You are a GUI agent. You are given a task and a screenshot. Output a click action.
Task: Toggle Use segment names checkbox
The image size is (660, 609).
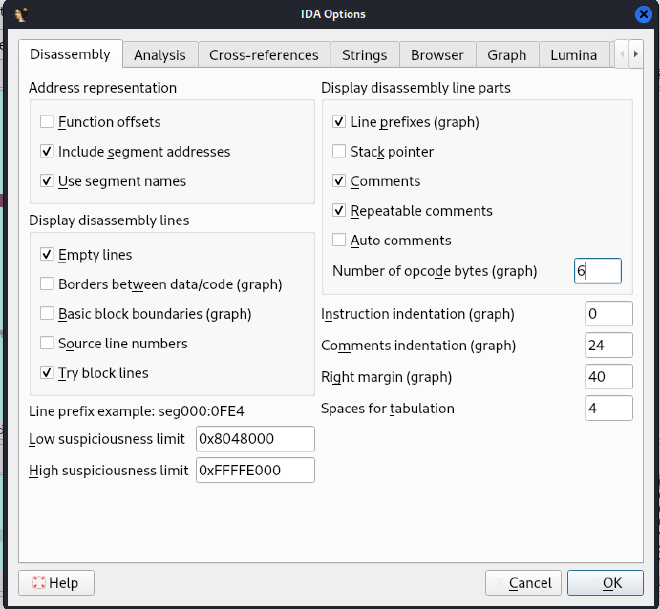(x=47, y=181)
